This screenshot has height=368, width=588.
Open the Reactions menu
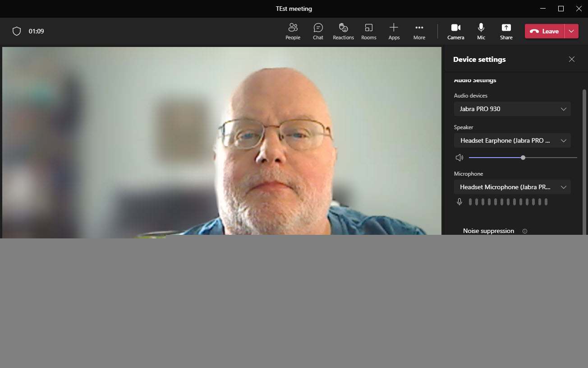[343, 31]
